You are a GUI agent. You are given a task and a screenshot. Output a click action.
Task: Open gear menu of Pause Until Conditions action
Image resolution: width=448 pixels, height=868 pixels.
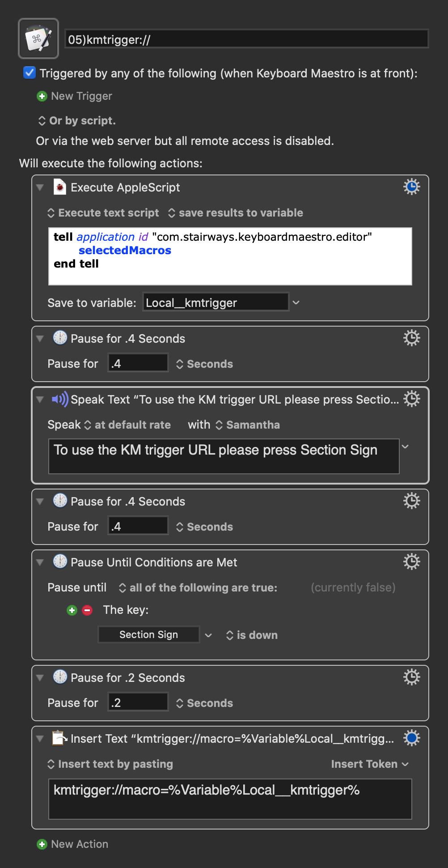click(x=411, y=562)
